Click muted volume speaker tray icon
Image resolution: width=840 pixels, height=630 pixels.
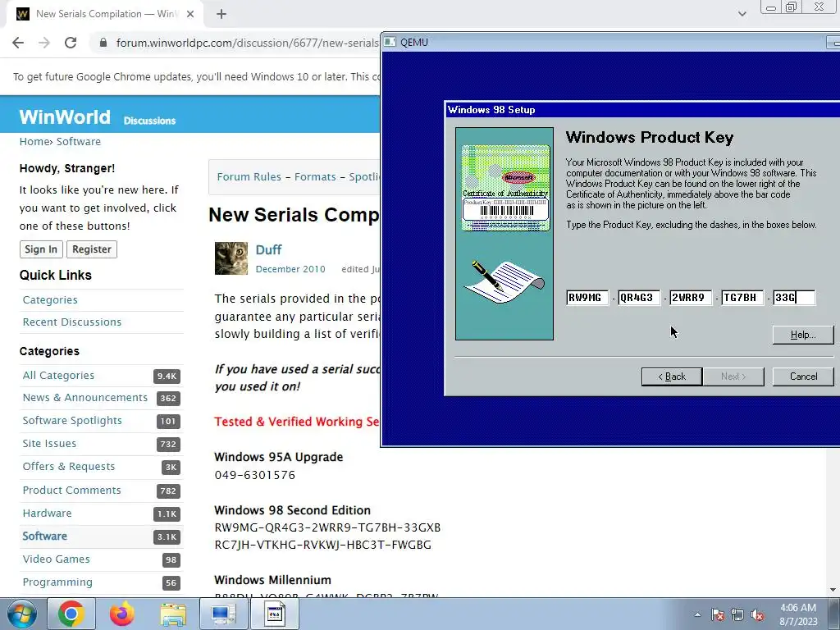pos(757,615)
